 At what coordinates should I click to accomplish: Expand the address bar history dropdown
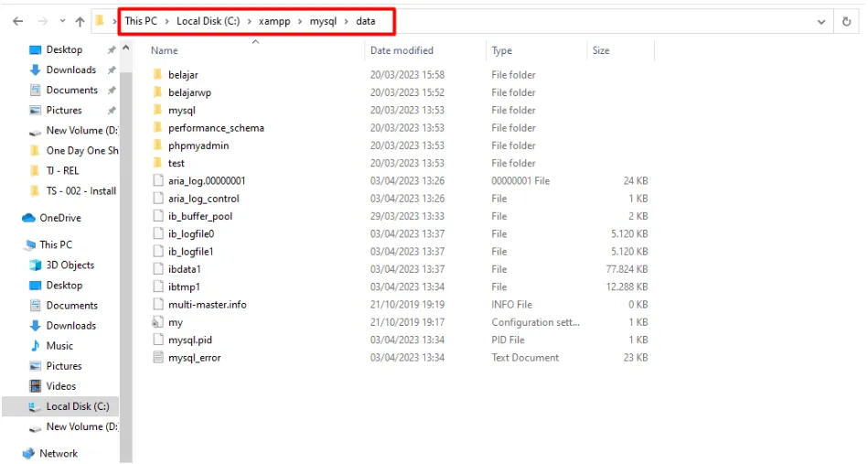tap(821, 22)
